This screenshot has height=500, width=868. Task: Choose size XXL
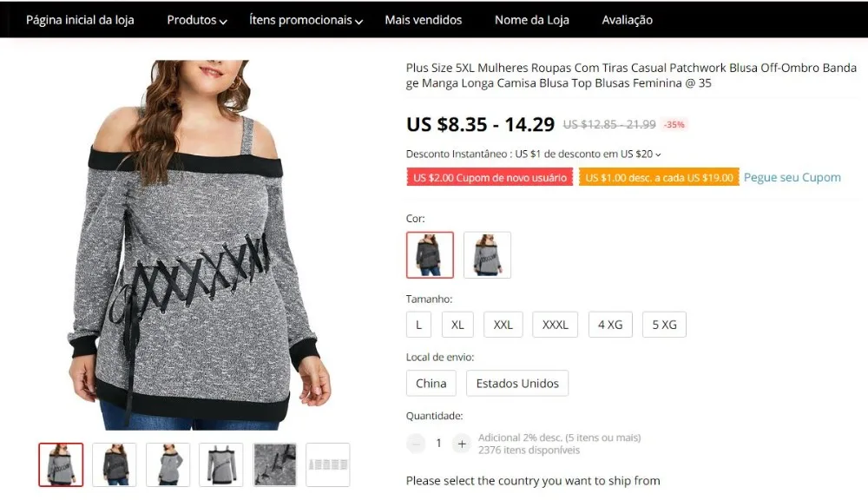(503, 325)
